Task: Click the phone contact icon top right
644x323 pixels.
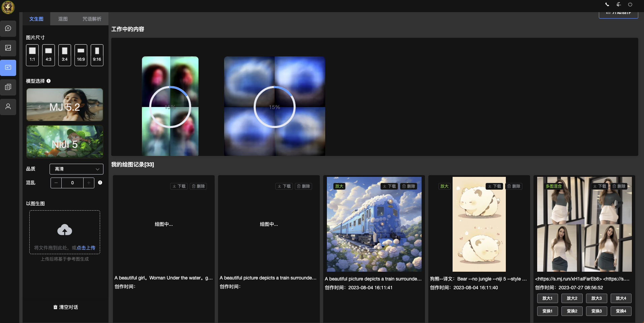Action: (x=607, y=4)
